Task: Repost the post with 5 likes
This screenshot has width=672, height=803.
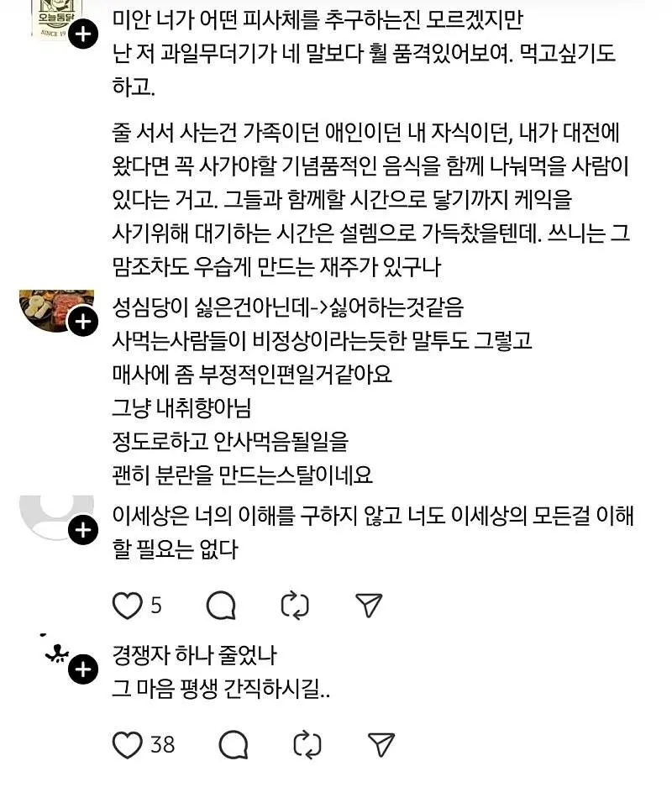Action: coord(295,606)
